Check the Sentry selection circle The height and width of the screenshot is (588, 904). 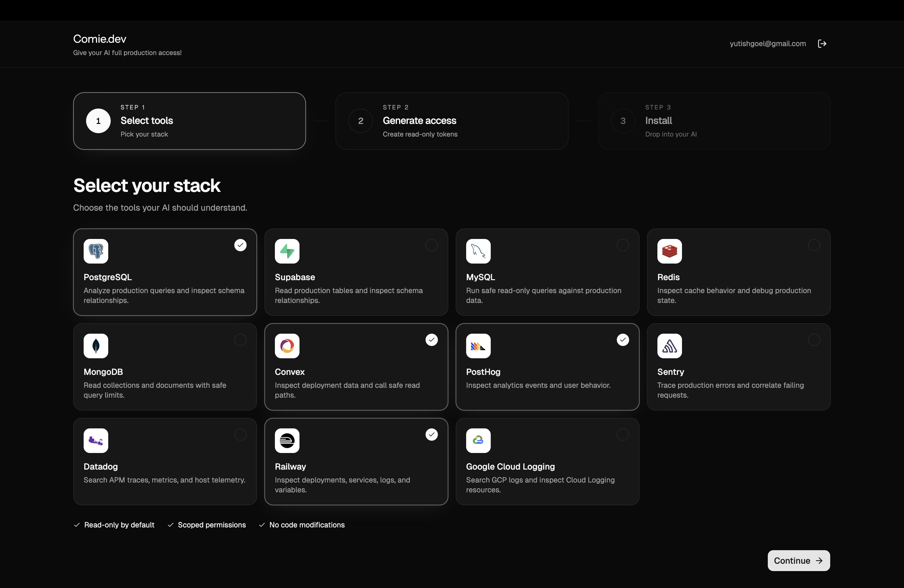pos(814,340)
